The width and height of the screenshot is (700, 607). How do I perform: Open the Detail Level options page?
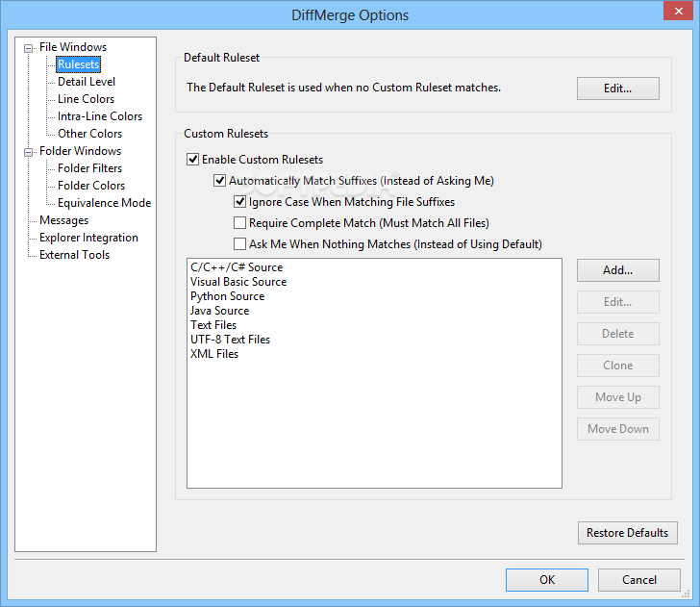(87, 82)
